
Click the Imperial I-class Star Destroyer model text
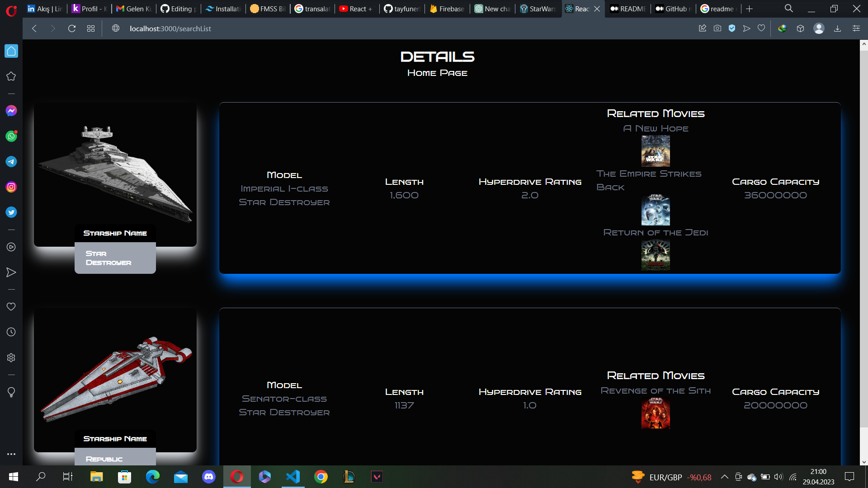[284, 195]
